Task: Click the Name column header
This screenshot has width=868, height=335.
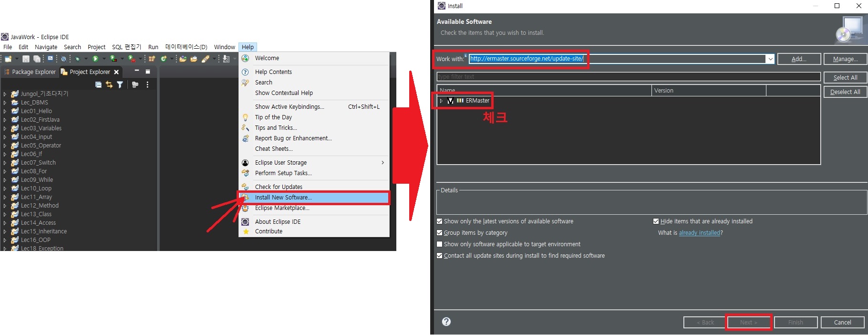Action: 544,91
